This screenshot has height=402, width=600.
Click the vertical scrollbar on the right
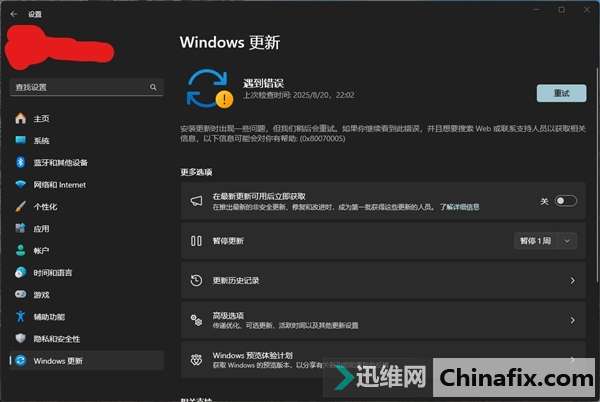pyautogui.click(x=597, y=176)
